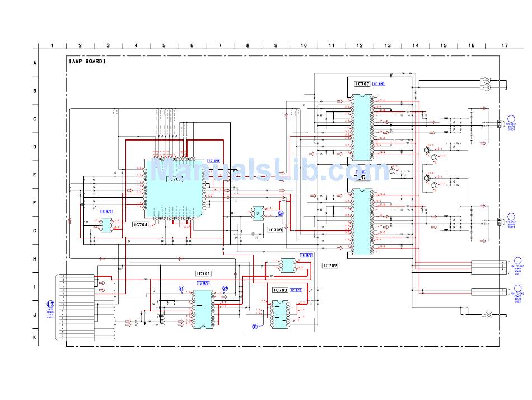
Task: Select the IC702 reference label
Action: [x=330, y=266]
